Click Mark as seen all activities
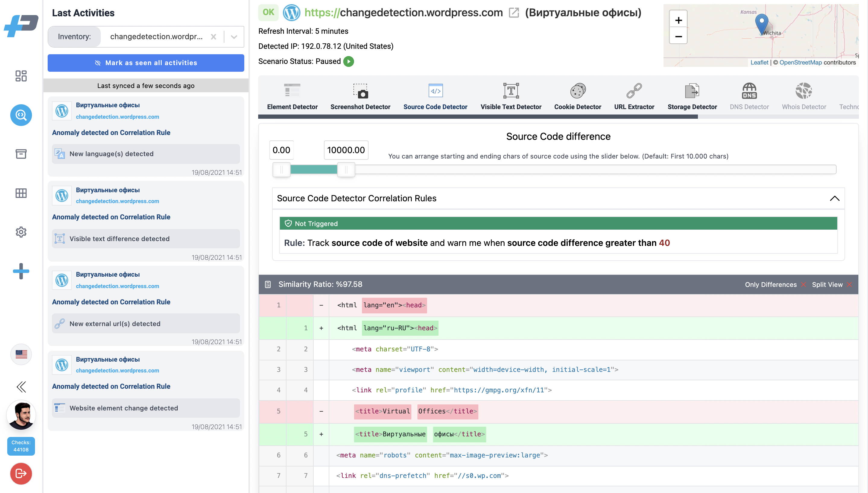 [x=146, y=63]
